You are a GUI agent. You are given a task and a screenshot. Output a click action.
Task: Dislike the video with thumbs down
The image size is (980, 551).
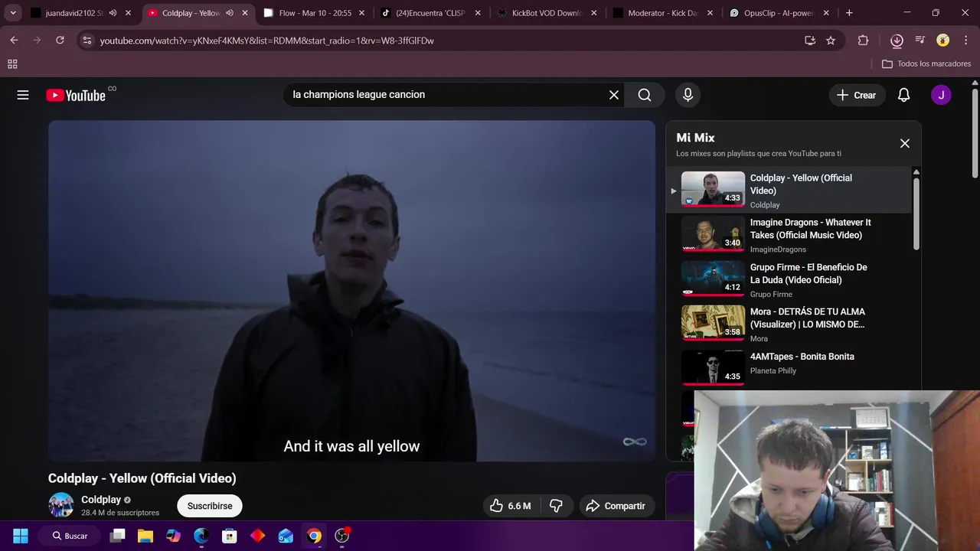tap(557, 506)
